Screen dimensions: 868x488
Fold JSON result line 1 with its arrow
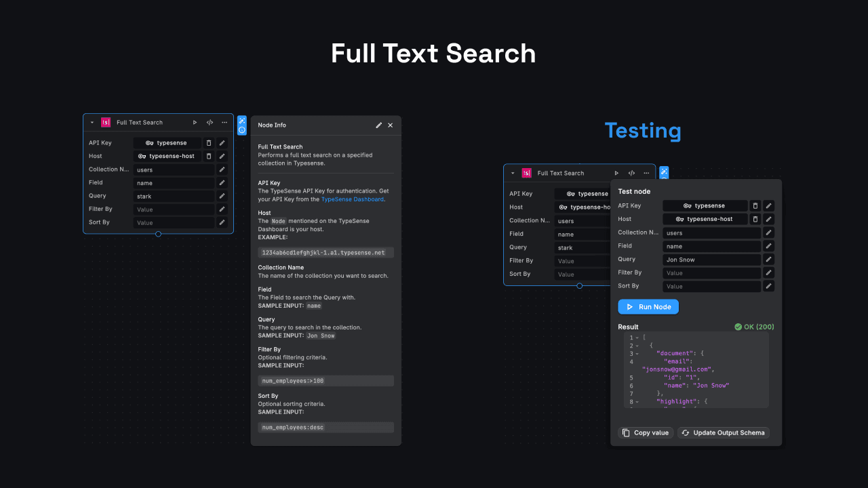(x=637, y=338)
